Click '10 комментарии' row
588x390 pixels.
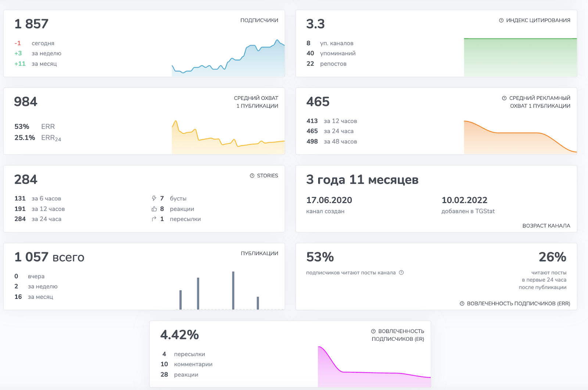(x=186, y=364)
